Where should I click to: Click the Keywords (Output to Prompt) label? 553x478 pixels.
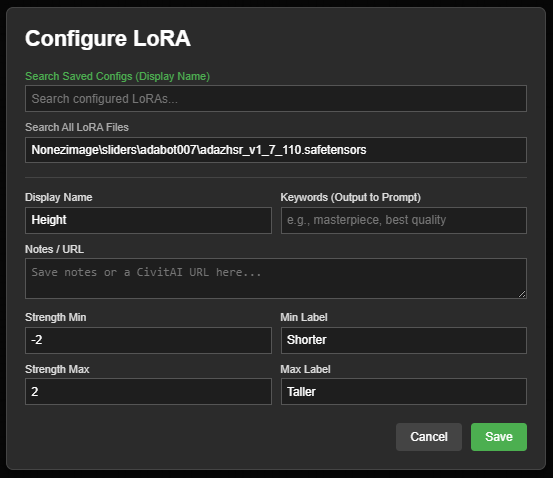(351, 197)
